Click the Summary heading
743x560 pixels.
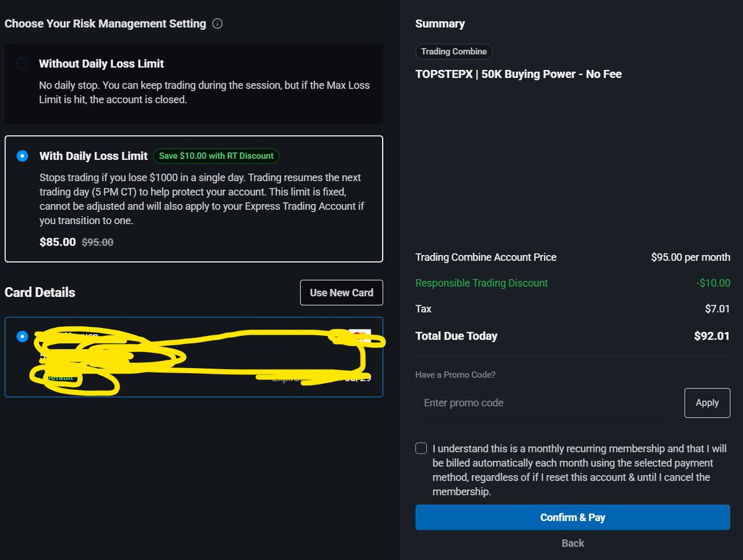[440, 24]
